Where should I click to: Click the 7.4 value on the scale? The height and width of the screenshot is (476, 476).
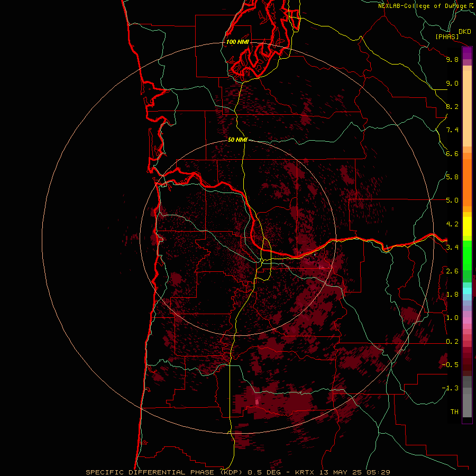coord(452,130)
